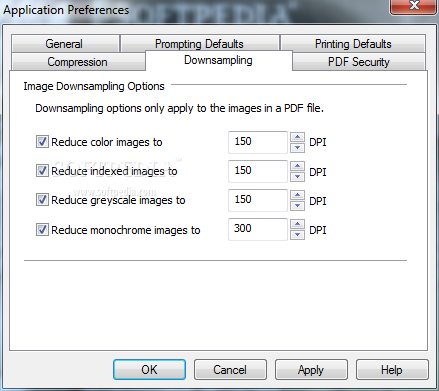Open Help for preferences
This screenshot has width=439, height=391.
(x=392, y=369)
